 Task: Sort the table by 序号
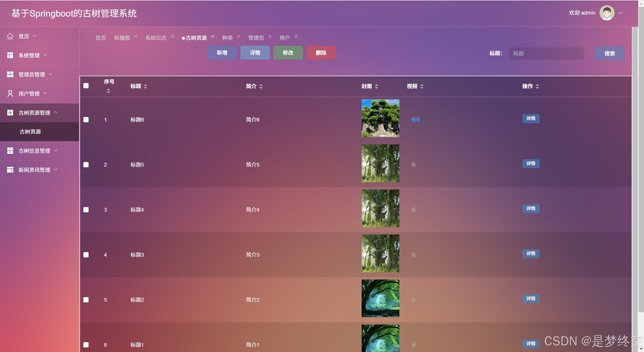point(108,91)
